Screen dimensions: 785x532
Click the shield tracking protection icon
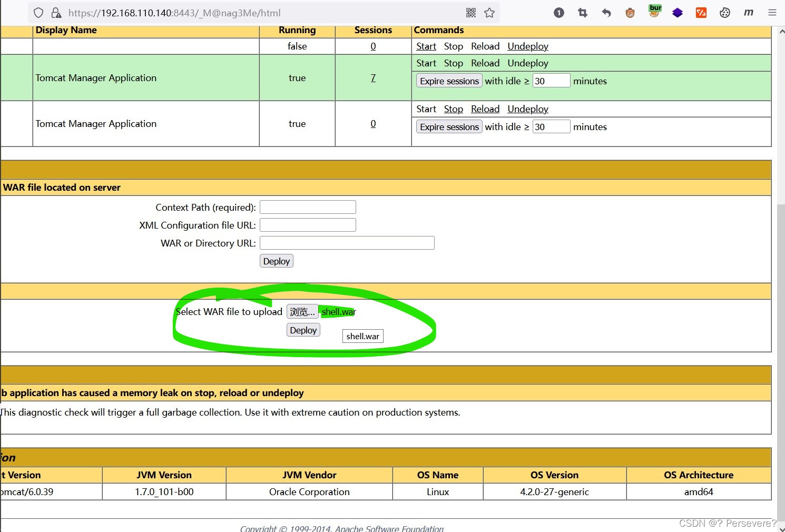[38, 13]
